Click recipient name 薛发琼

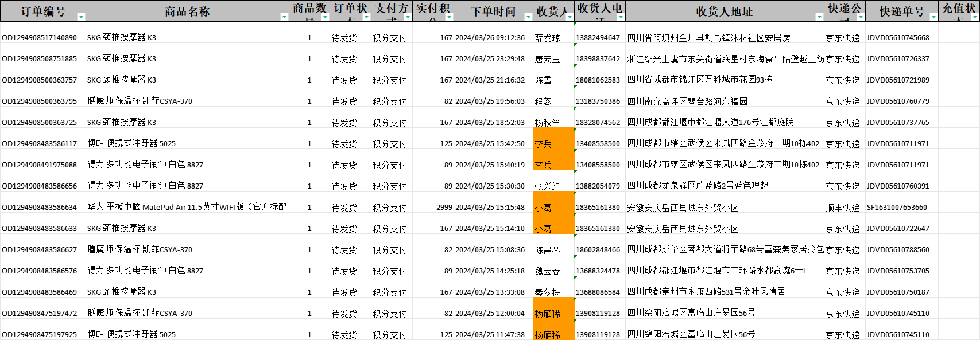547,38
